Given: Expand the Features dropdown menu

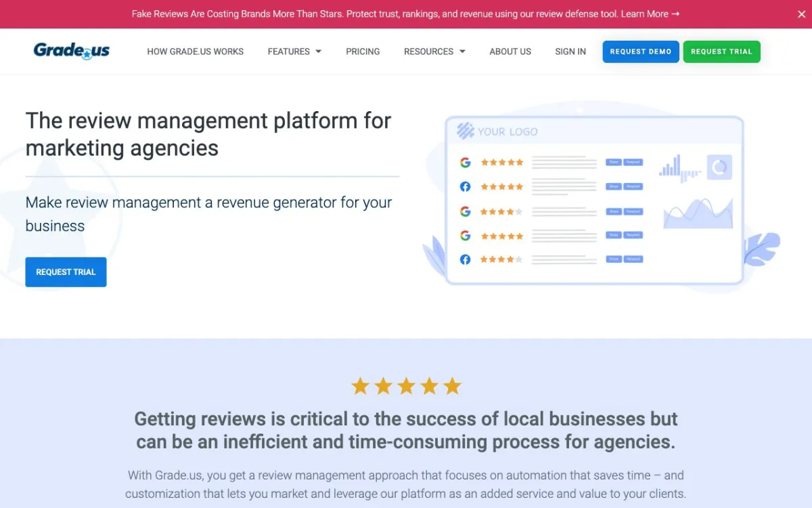Looking at the screenshot, I should coord(294,51).
